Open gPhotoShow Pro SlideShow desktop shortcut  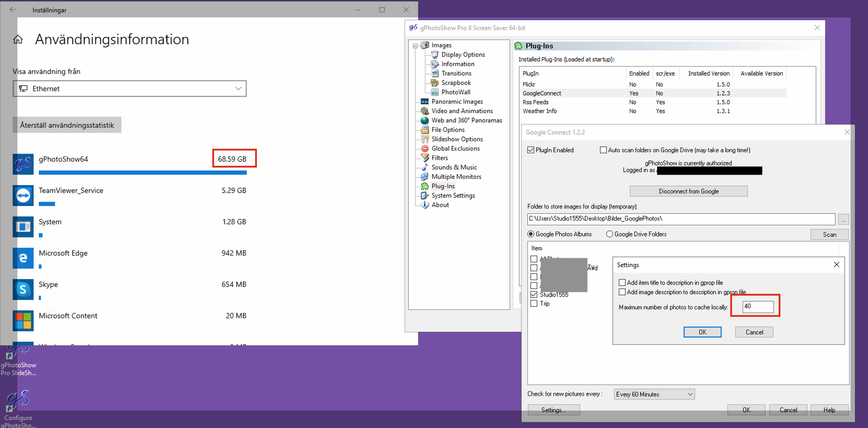pos(18,360)
